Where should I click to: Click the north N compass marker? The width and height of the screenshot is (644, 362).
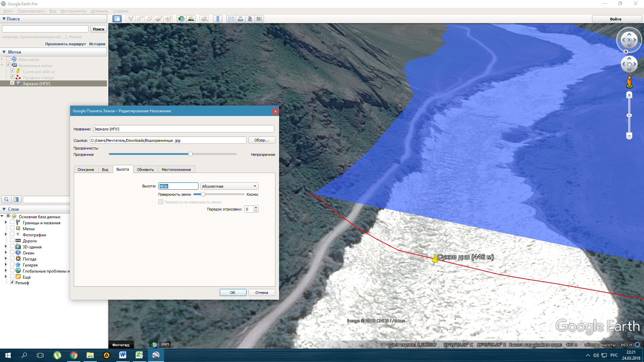(626, 52)
